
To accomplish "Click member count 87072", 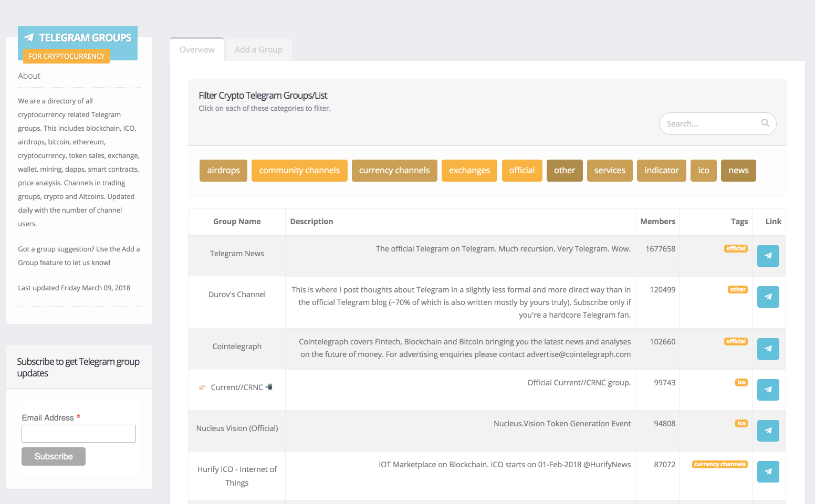I will point(664,465).
